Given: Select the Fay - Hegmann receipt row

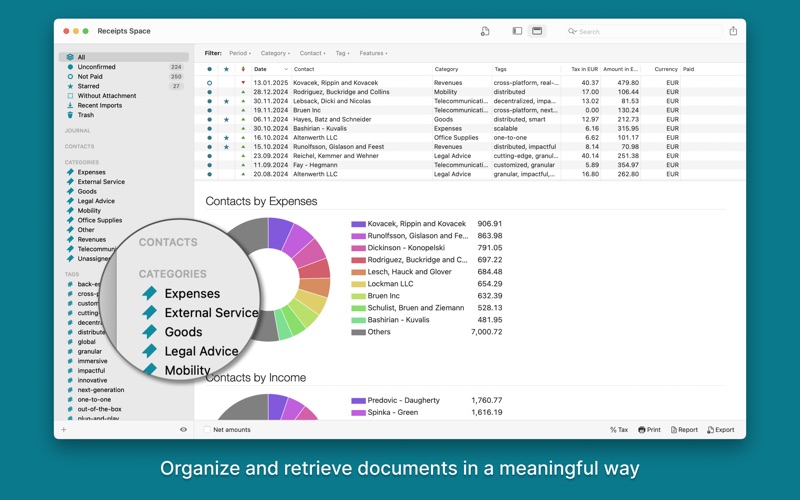Looking at the screenshot, I should tap(469, 165).
